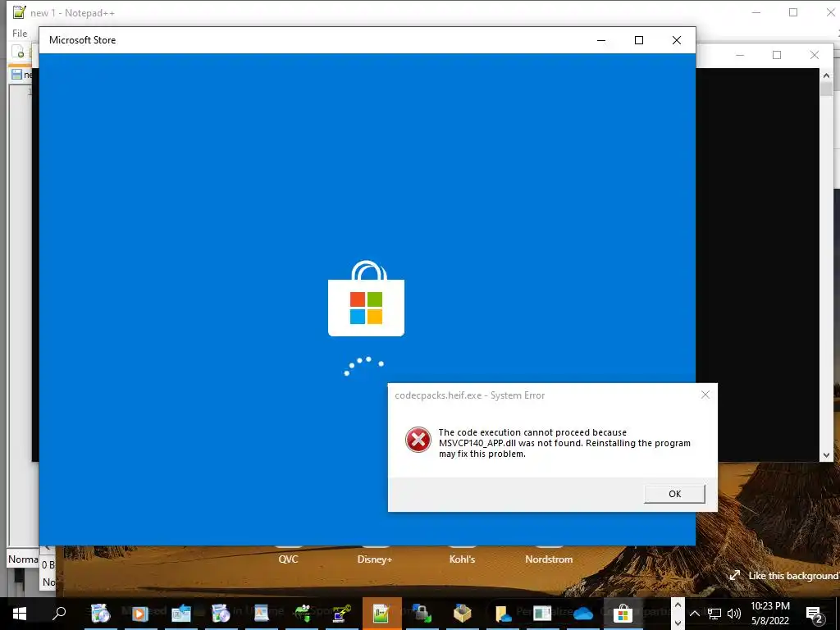Minimize the Microsoft Store window

pyautogui.click(x=601, y=40)
